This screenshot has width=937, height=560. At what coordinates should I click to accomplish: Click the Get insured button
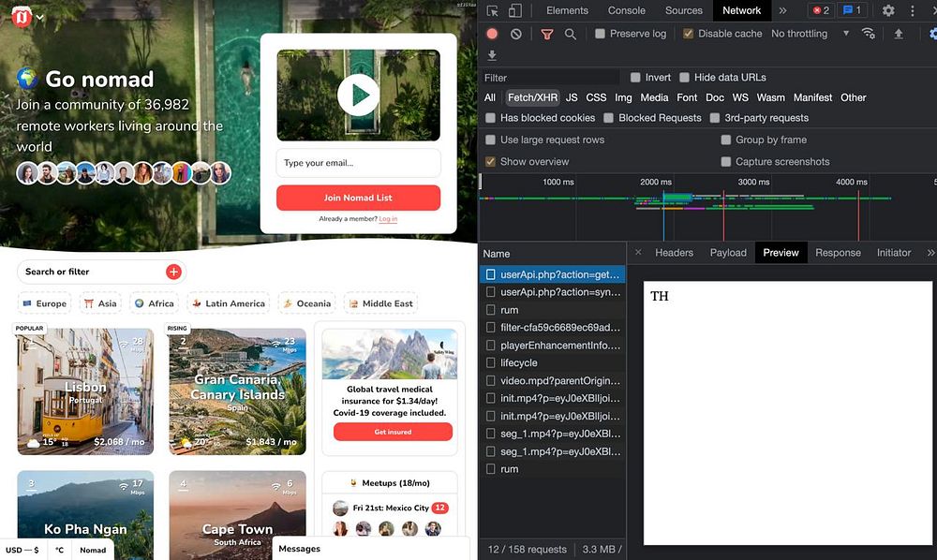[393, 432]
